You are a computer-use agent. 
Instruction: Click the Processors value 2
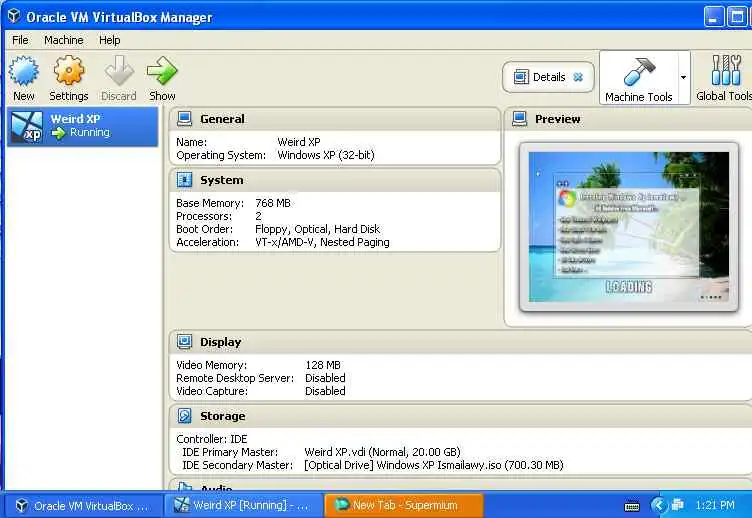(258, 216)
